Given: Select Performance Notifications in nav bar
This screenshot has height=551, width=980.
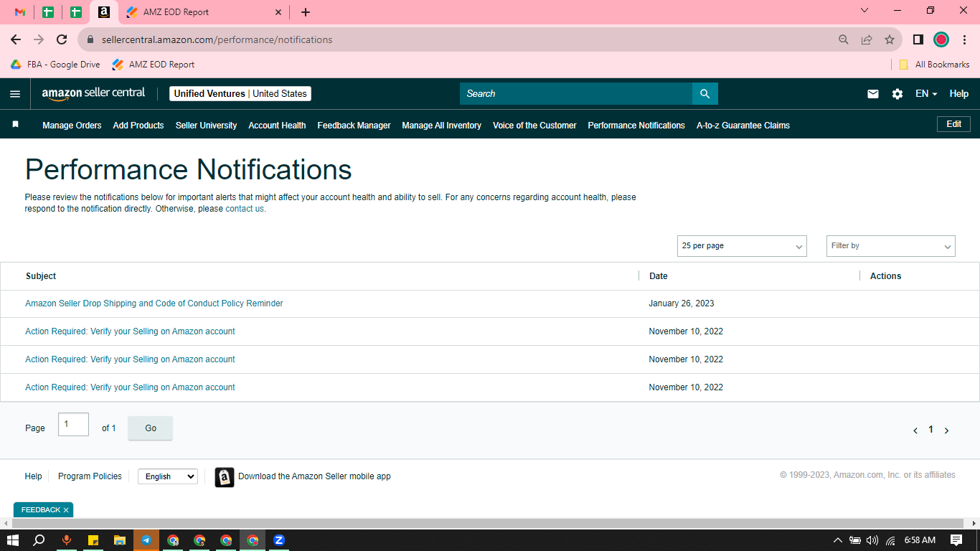Looking at the screenshot, I should pos(636,126).
